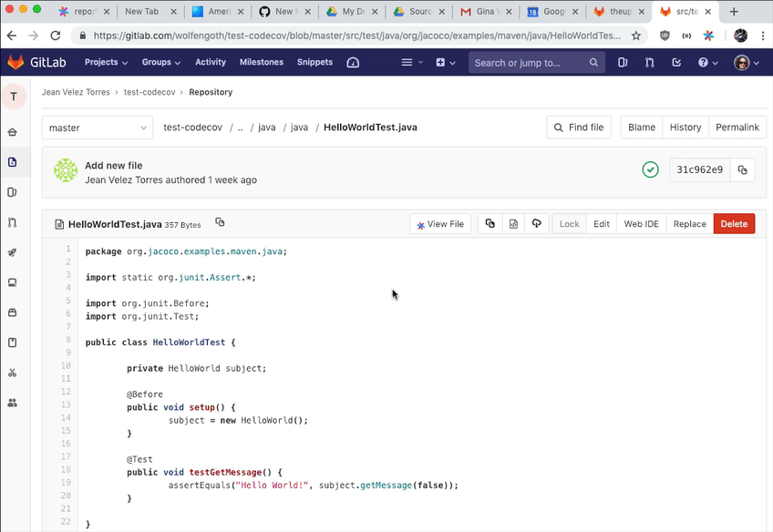Open CI/CD pipelines via the rocket icon
The width and height of the screenshot is (773, 532).
14,252
